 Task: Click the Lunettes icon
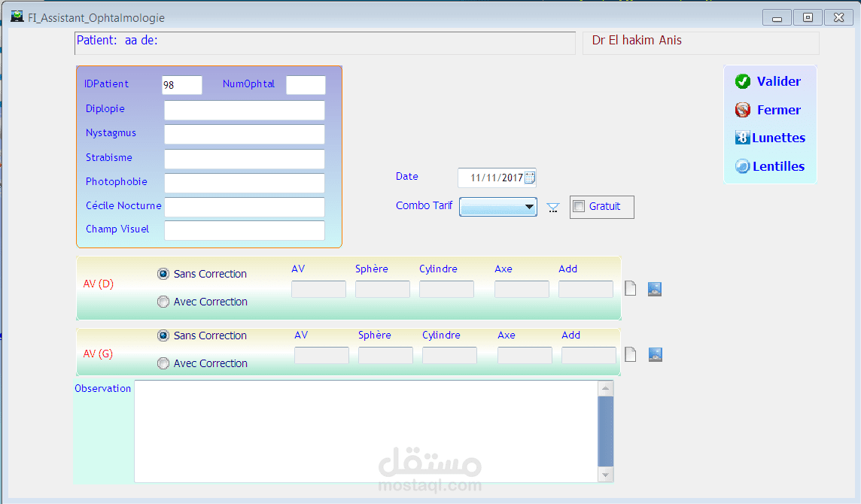tap(742, 138)
